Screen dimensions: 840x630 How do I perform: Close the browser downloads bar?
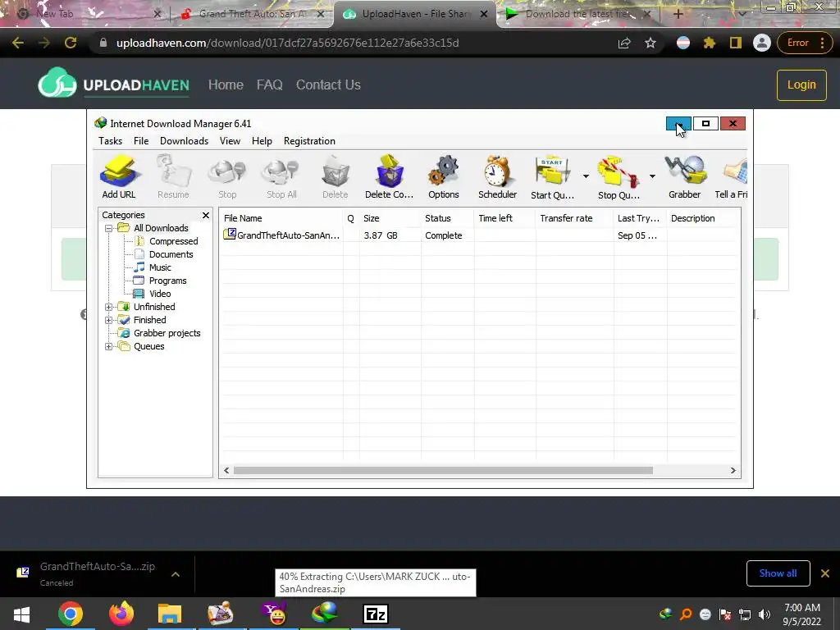click(x=825, y=573)
